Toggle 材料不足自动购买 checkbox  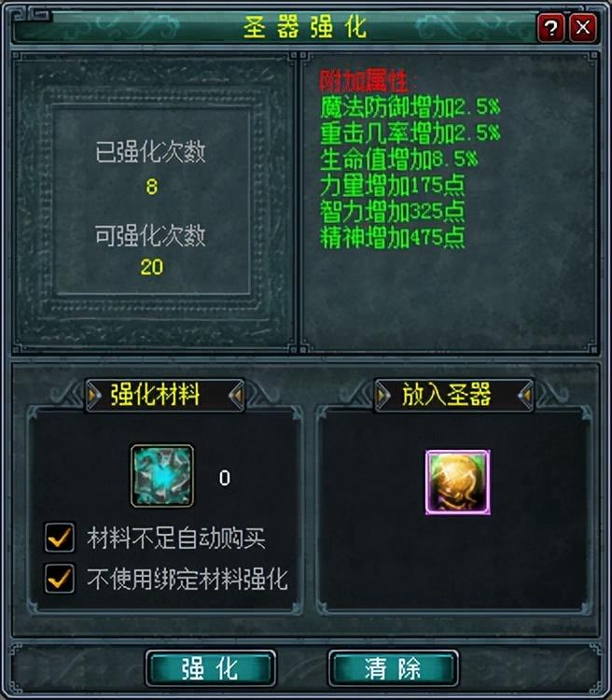[60, 538]
